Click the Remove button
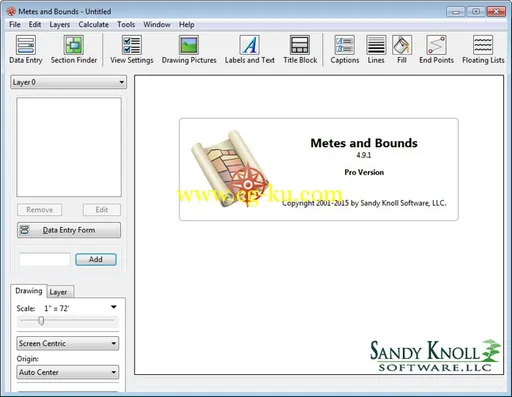Image resolution: width=512 pixels, height=397 pixels. (x=40, y=210)
